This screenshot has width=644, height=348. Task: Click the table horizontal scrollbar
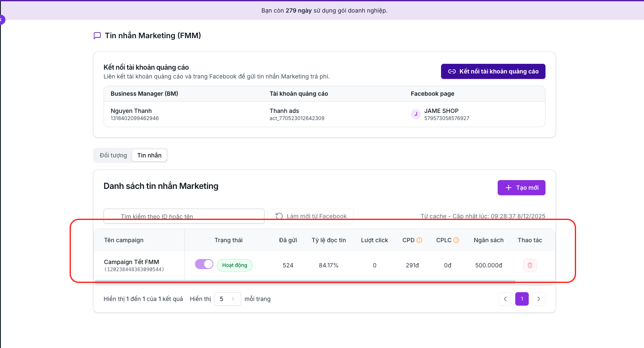point(305,282)
